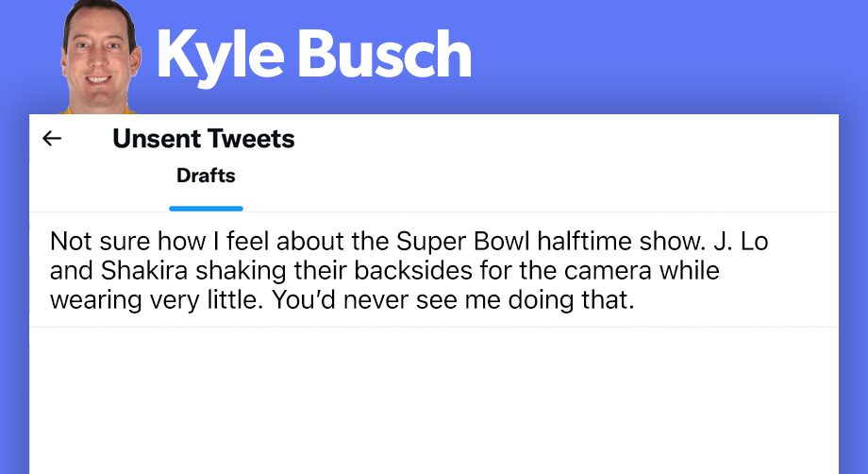Open the Super Bowl halftime draft tweet

point(434,270)
